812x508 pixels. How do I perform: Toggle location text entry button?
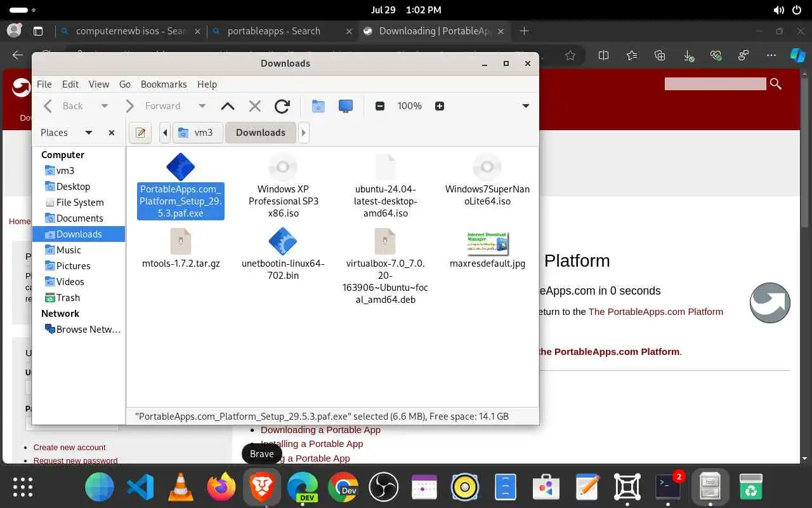[141, 133]
